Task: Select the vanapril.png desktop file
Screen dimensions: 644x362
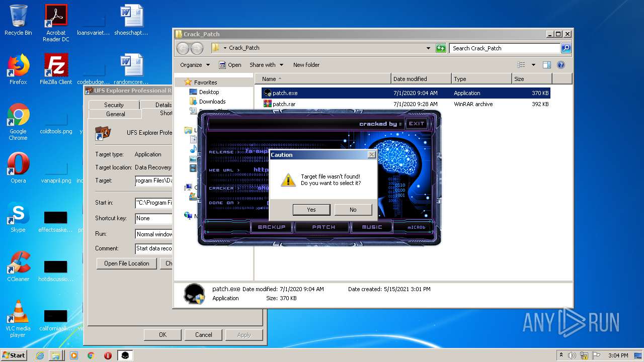Action: 56,171
